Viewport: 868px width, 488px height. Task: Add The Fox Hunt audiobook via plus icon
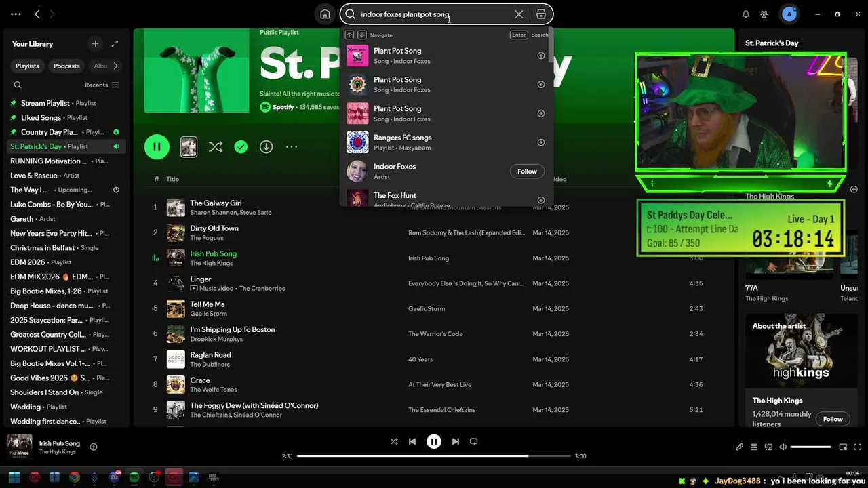(541, 200)
